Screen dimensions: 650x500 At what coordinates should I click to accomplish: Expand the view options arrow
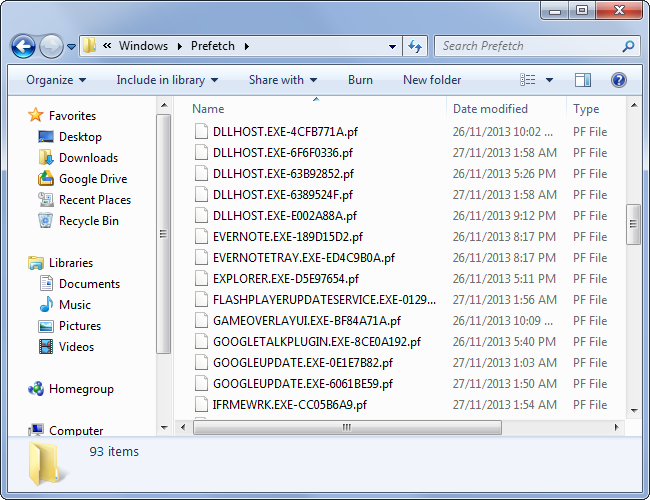pyautogui.click(x=549, y=80)
